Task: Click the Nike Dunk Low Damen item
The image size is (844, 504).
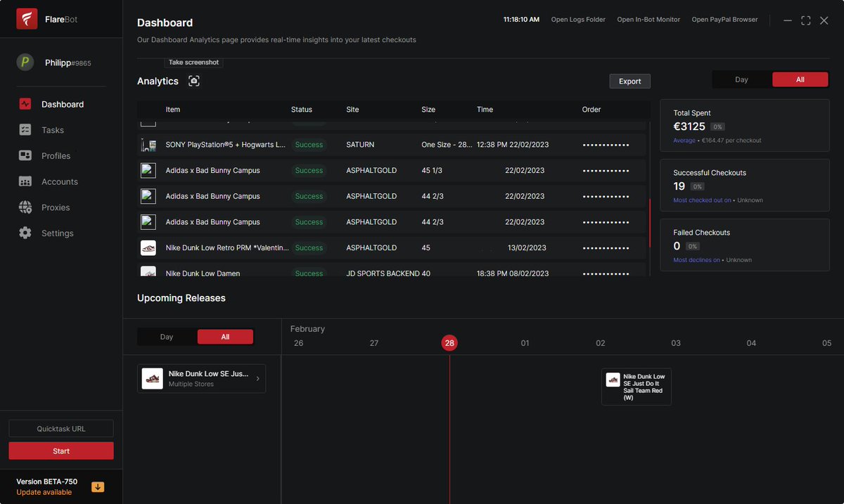Action: tap(203, 273)
